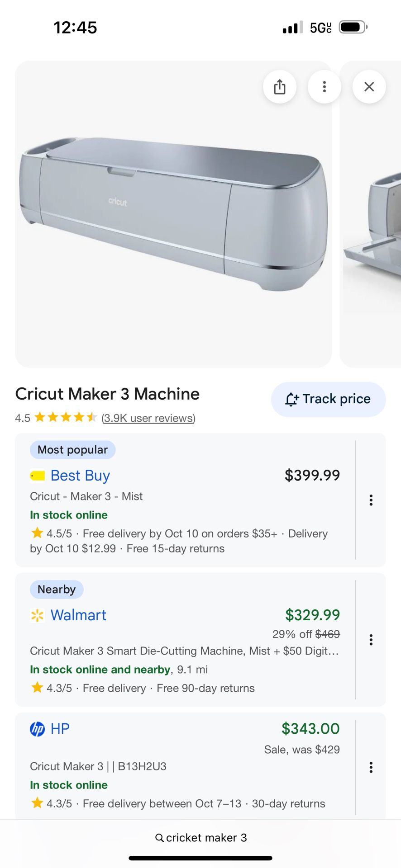Open more options for Walmart offer

(x=371, y=640)
